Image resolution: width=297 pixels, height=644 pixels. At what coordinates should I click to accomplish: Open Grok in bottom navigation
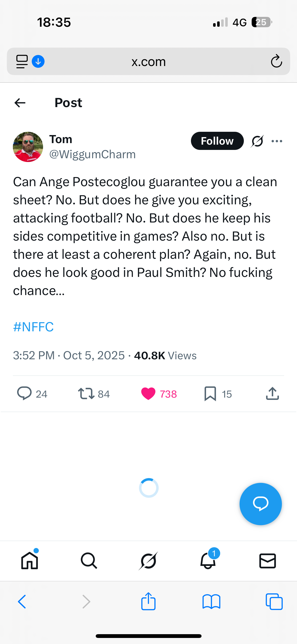point(148,561)
